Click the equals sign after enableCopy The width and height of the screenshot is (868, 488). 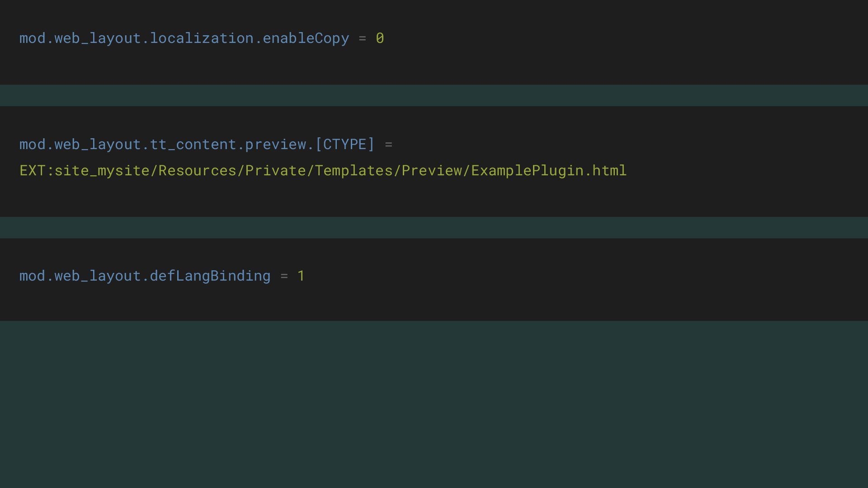point(362,38)
